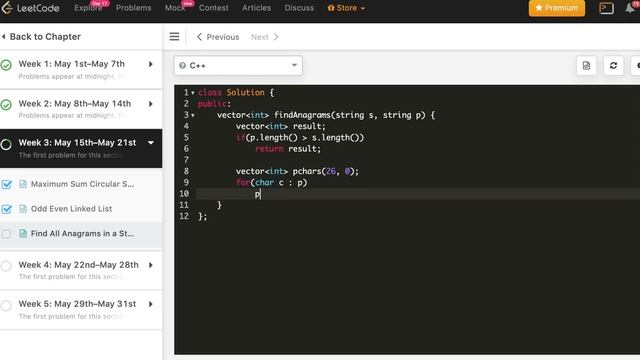Open Find All Anagrams in a St... problem
This screenshot has height=360, width=640.
click(82, 233)
